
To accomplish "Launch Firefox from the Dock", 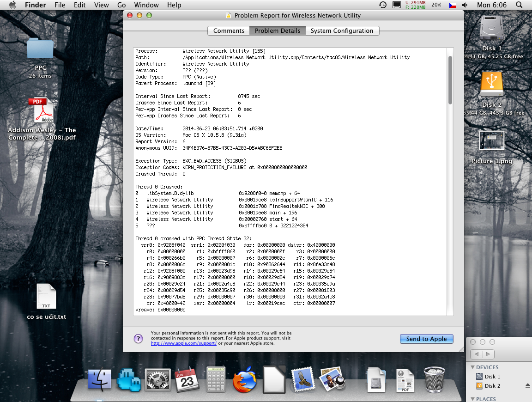I will pos(245,380).
